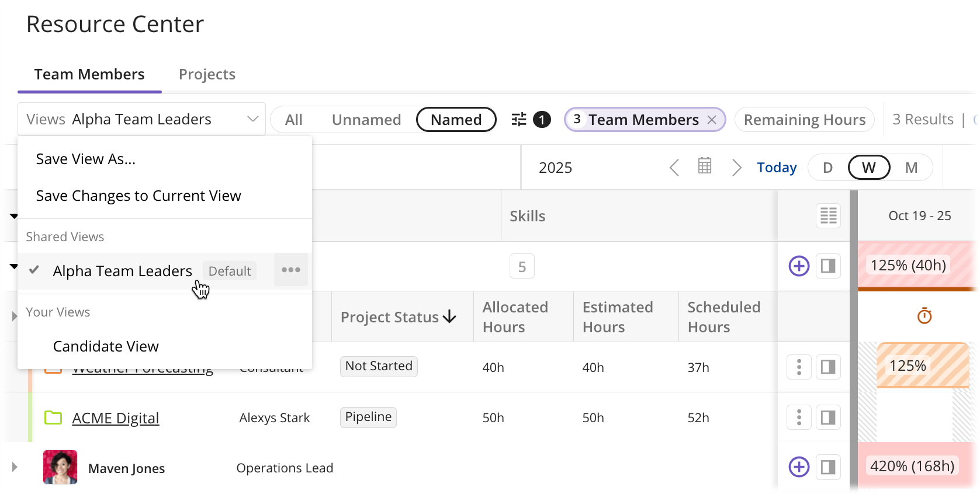
Task: Select the Unnamed filter option
Action: click(366, 120)
